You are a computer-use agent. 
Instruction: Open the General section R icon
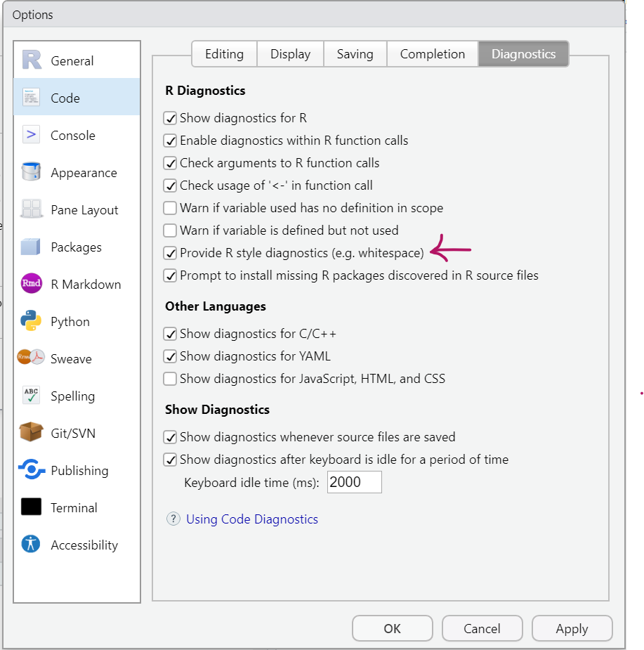(32, 60)
